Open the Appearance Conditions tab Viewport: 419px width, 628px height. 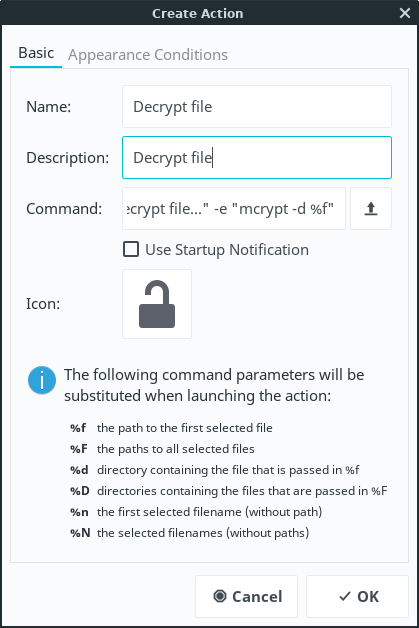click(x=148, y=54)
